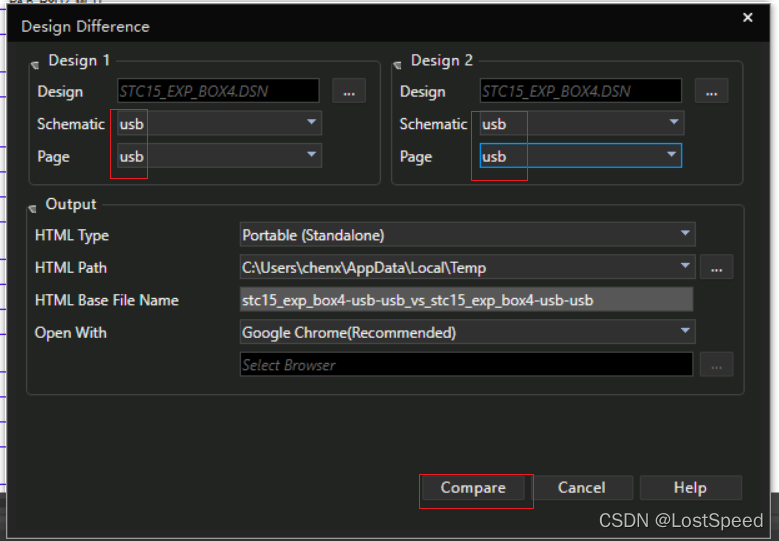Open the Design 1 Page dropdown
This screenshot has height=541, width=779.
point(312,155)
